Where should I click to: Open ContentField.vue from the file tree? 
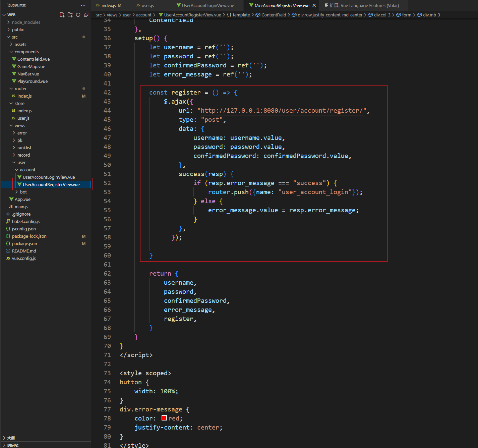pos(34,59)
